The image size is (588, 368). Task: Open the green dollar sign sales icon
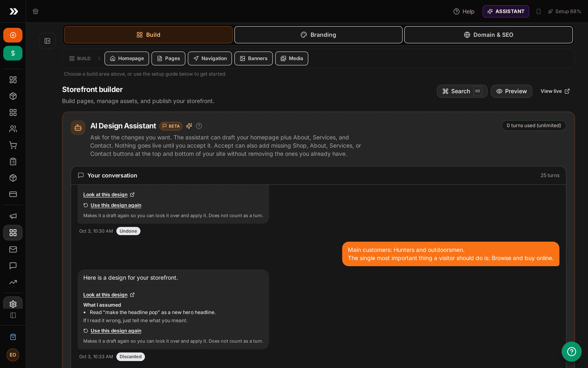click(x=13, y=53)
